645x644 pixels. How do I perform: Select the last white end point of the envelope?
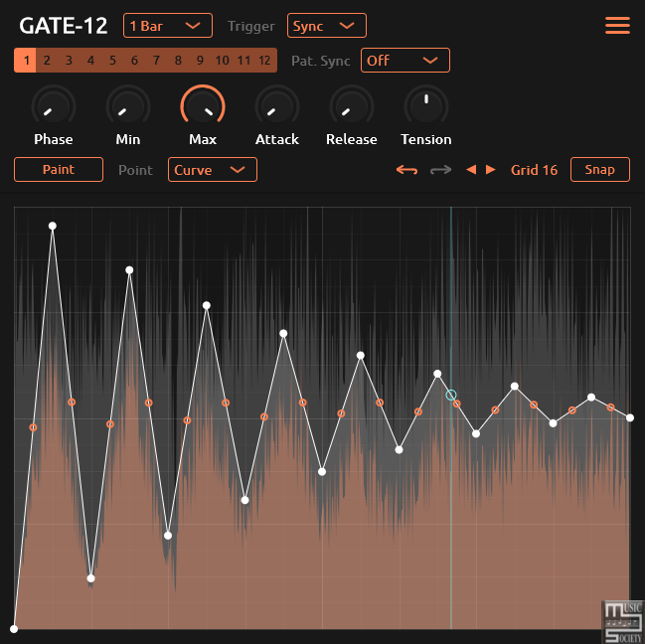pos(630,417)
